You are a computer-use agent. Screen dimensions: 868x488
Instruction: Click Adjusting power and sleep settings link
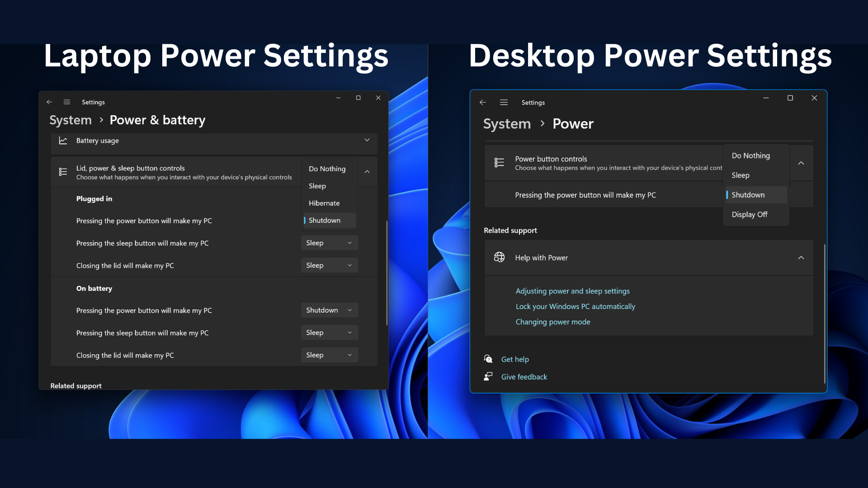572,291
